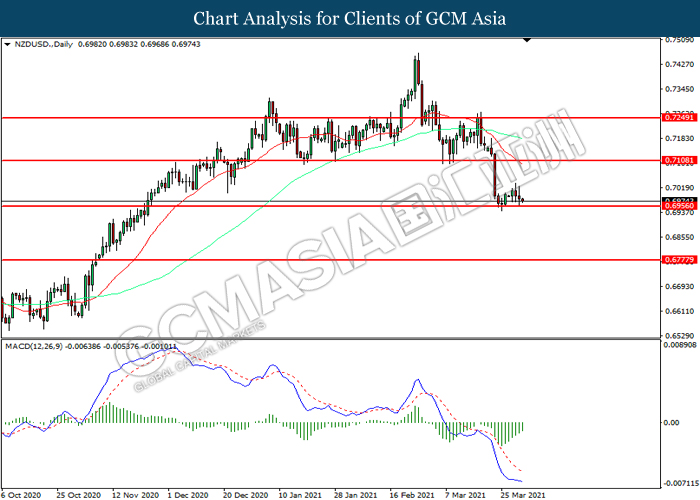Screen dimensions: 700x500
Task: Click the 0.74270 price axis value
Action: point(679,64)
